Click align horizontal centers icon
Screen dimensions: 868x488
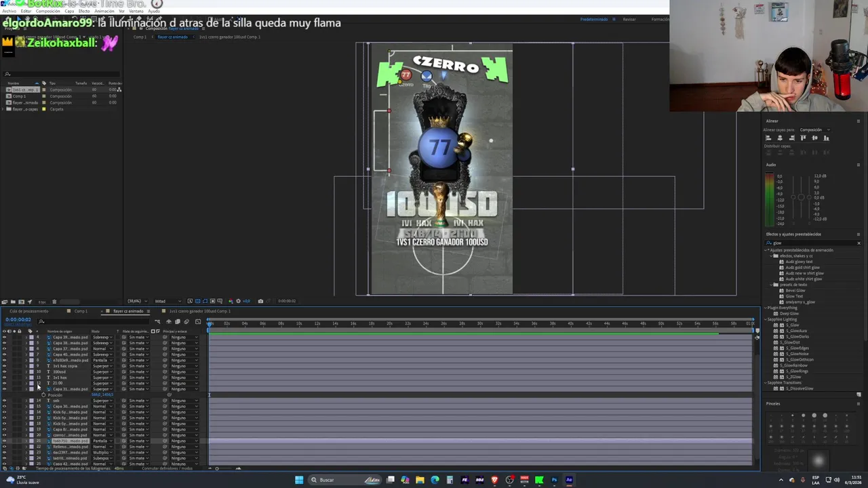coord(780,138)
